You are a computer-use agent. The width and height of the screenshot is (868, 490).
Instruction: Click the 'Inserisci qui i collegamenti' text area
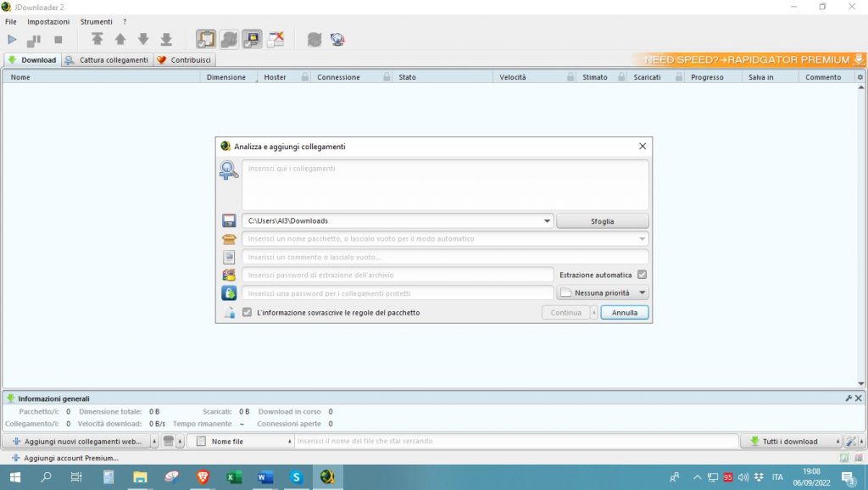[445, 185]
